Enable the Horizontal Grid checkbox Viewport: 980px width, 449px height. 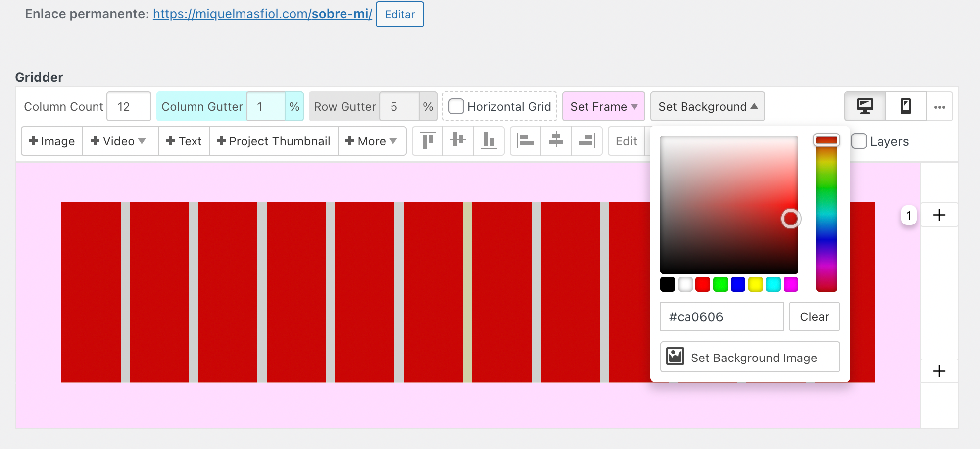point(456,107)
